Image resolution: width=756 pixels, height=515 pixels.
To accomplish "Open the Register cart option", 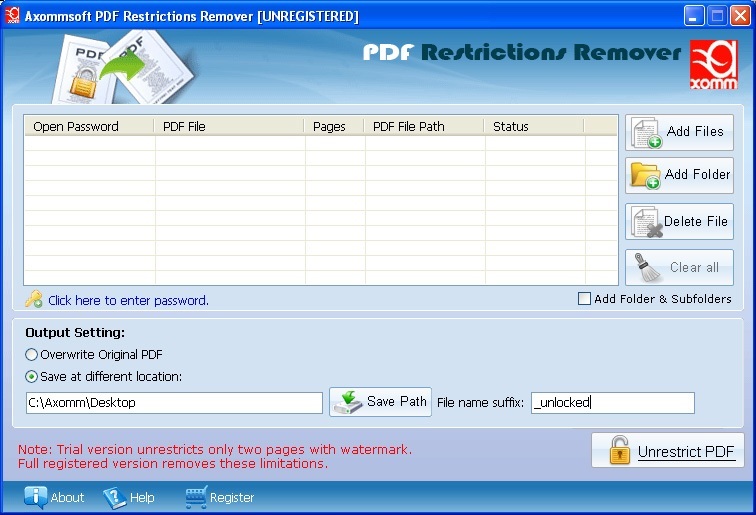I will click(x=220, y=497).
